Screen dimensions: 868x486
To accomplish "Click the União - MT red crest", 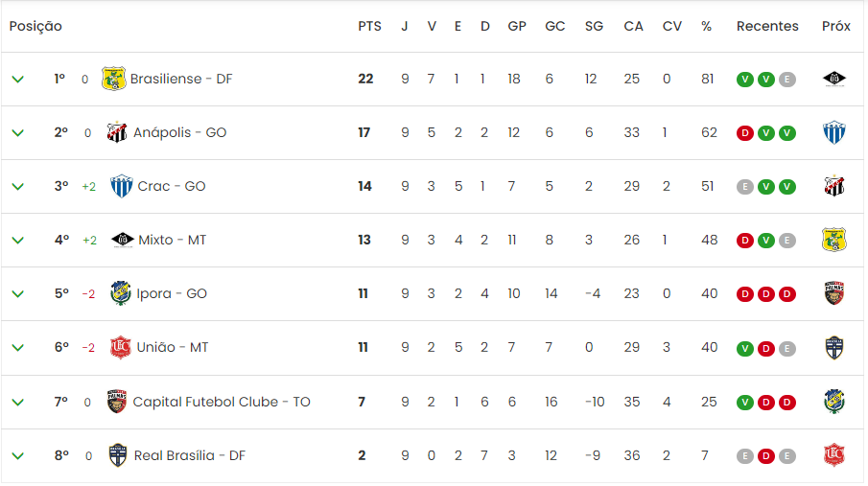I will click(120, 347).
